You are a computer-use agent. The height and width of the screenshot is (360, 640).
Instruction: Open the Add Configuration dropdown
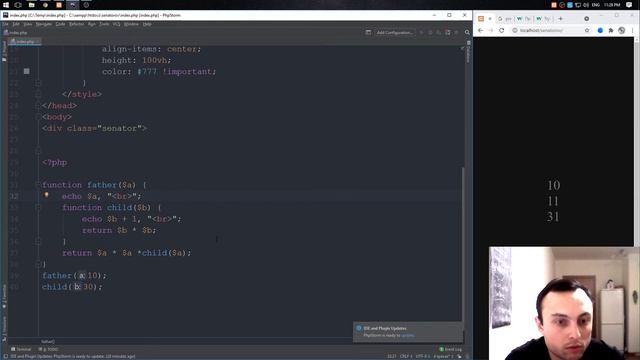click(394, 33)
